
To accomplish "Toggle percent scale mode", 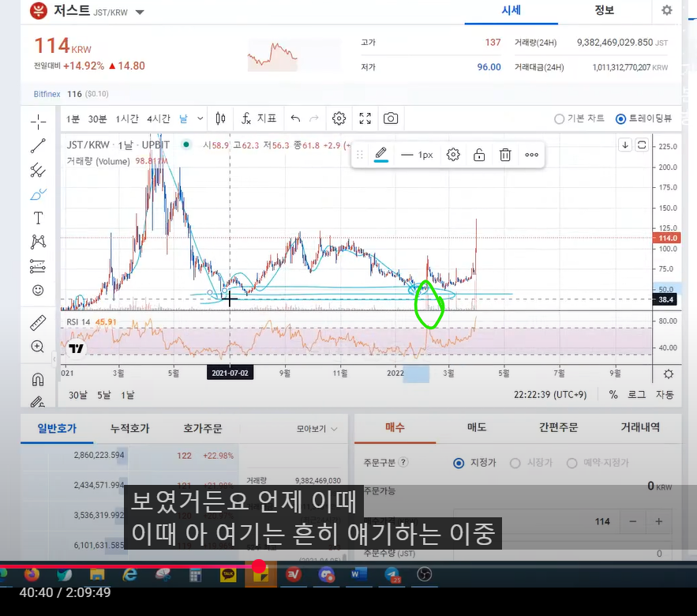I will tap(613, 395).
